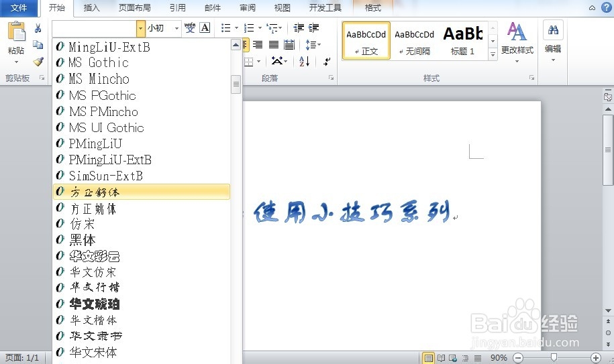Image resolution: width=614 pixels, height=364 pixels.
Task: Switch to full-screen reading view icon
Action: coord(441,358)
